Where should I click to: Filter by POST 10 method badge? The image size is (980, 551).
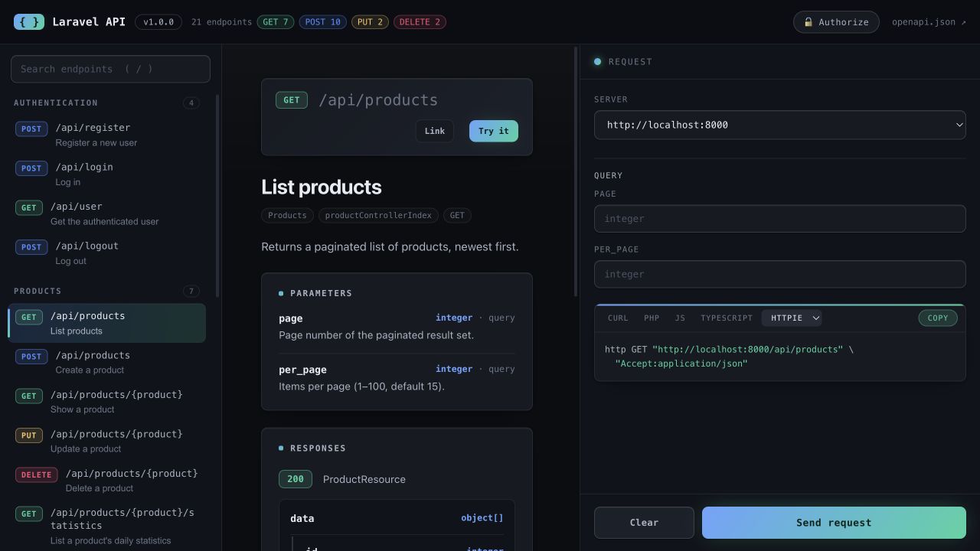coord(322,22)
